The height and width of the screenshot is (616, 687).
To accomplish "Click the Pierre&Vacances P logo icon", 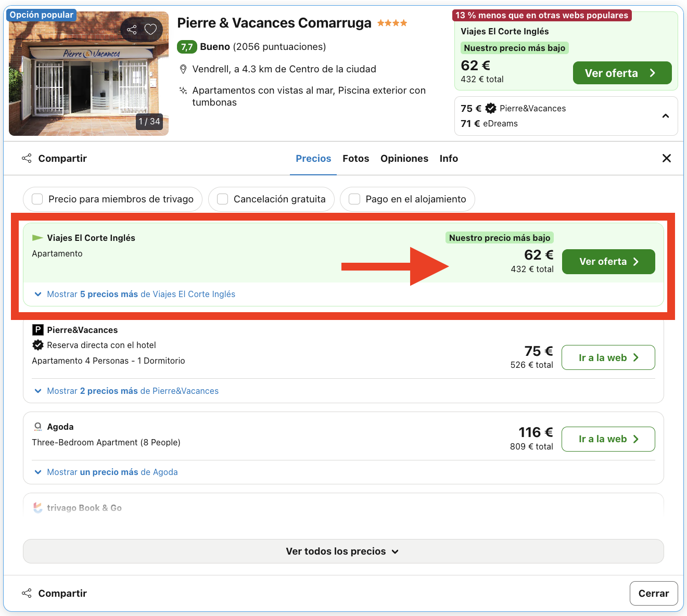I will pos(38,330).
